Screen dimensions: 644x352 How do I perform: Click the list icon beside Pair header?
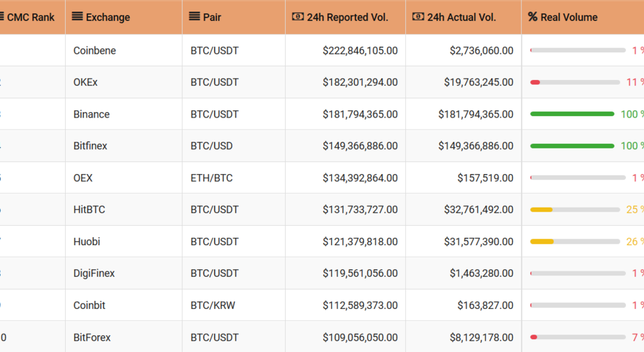coord(195,16)
